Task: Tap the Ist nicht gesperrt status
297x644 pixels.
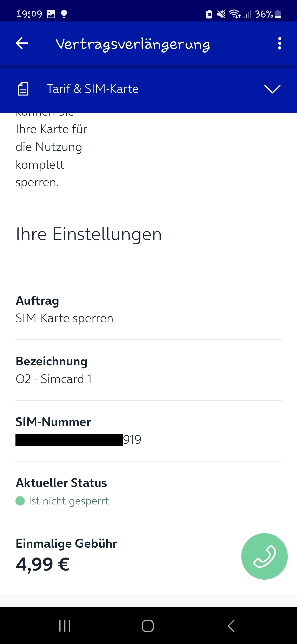Action: click(69, 501)
